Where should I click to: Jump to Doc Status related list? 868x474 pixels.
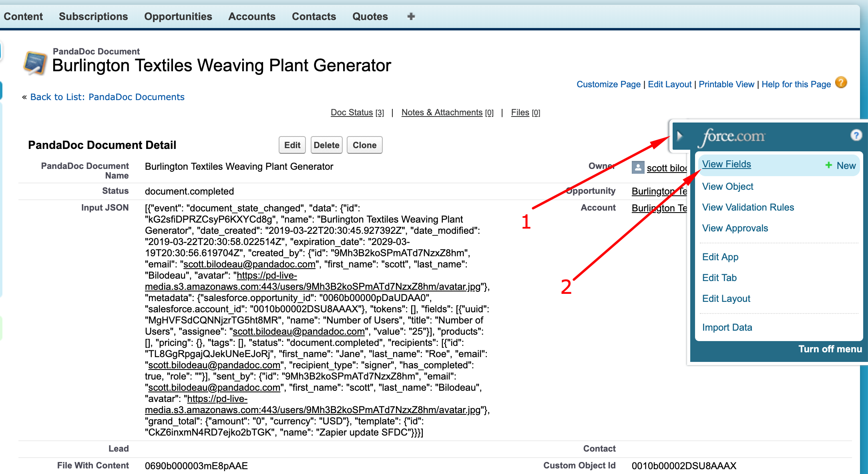point(352,112)
